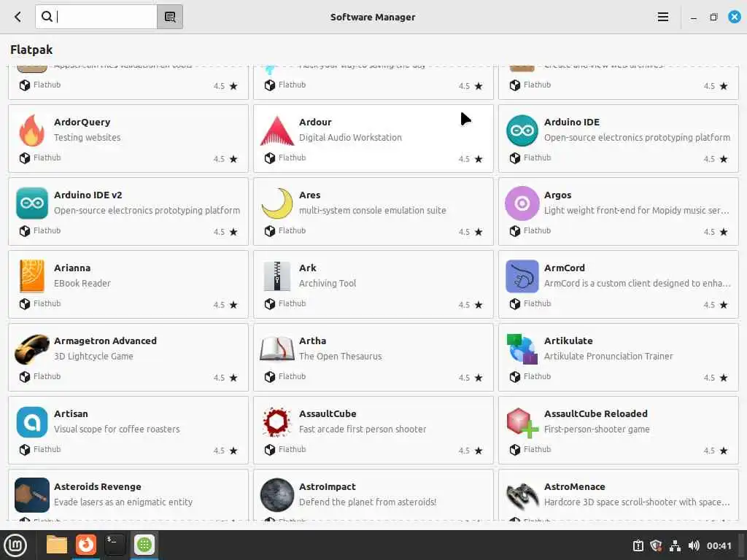
Task: Open the Artisan blue app icon
Action: click(32, 422)
